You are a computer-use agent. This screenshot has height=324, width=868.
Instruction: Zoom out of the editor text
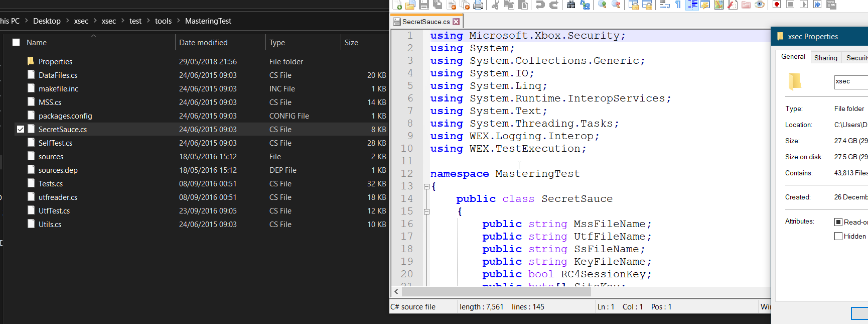click(616, 5)
